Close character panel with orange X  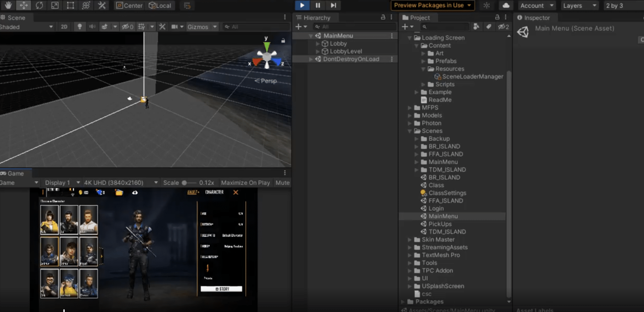(236, 192)
